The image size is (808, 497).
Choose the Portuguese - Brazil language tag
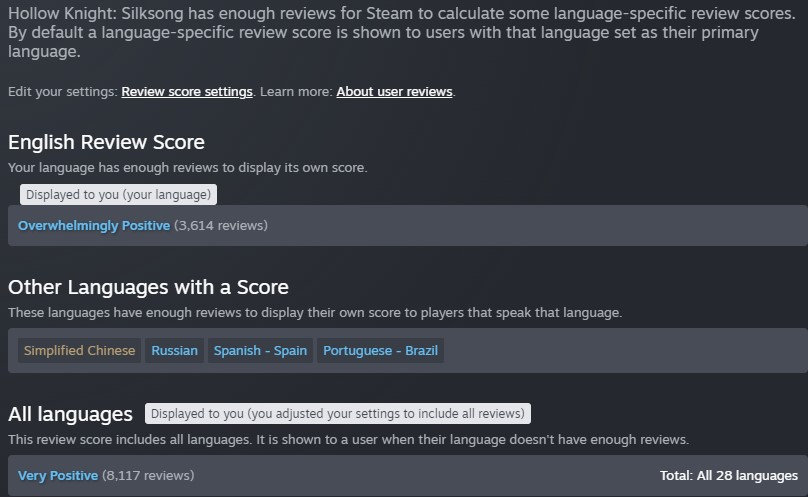tap(380, 351)
